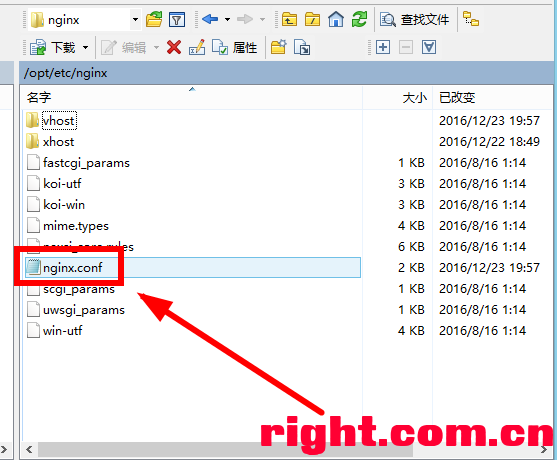Click the invert selection icon
Image resolution: width=557 pixels, height=460 pixels.
pyautogui.click(x=429, y=47)
